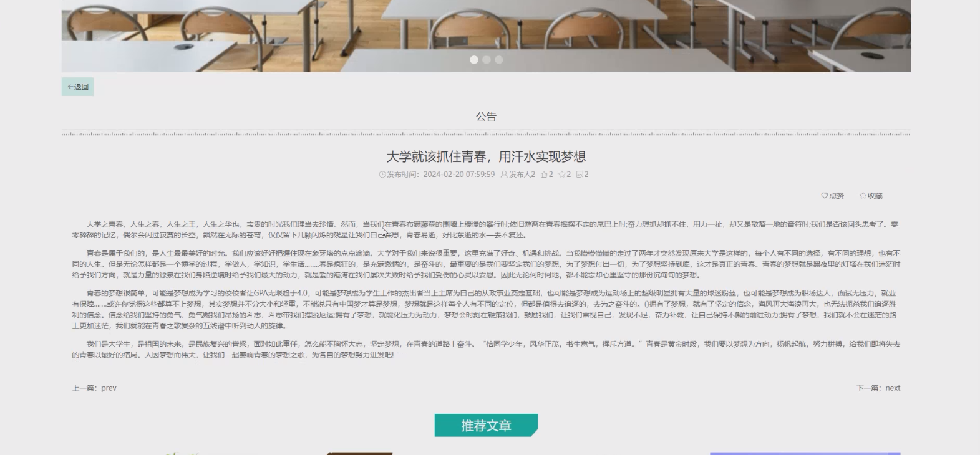
Task: Click the publish time 2024-02-20 07:59:59
Action: pyautogui.click(x=458, y=175)
